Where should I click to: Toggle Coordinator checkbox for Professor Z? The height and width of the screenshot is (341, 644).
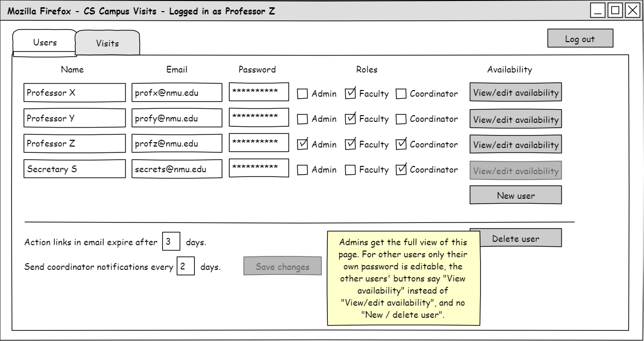coord(401,144)
